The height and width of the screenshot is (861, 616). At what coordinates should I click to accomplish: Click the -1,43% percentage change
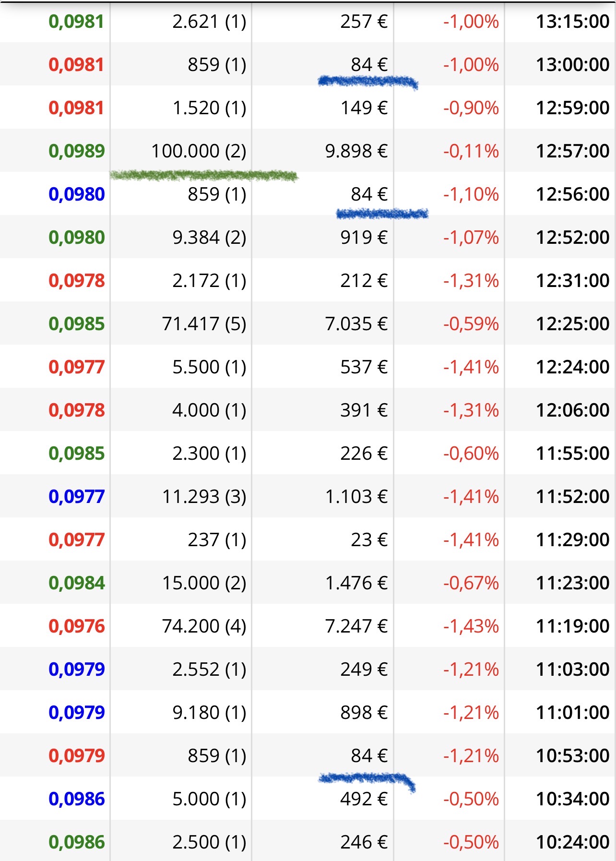coord(471,626)
